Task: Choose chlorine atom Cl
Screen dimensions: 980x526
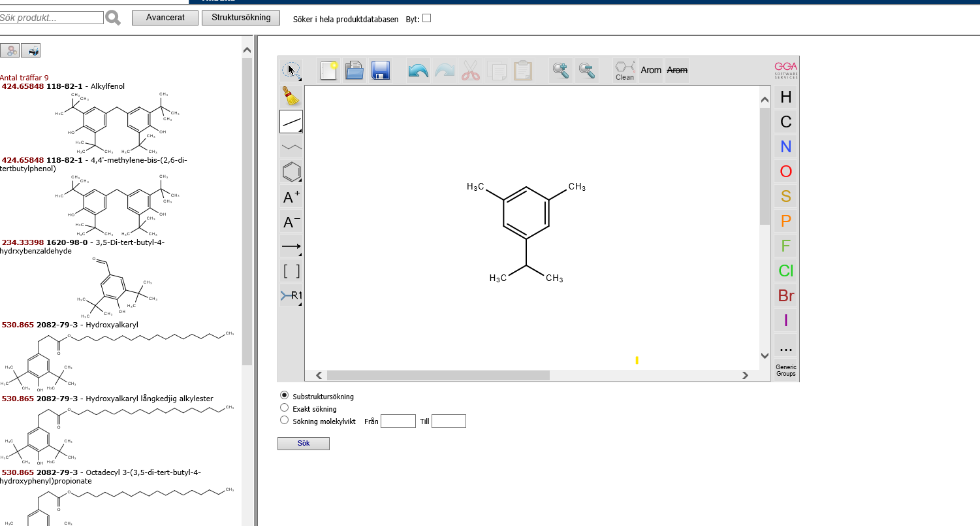Action: (x=786, y=271)
